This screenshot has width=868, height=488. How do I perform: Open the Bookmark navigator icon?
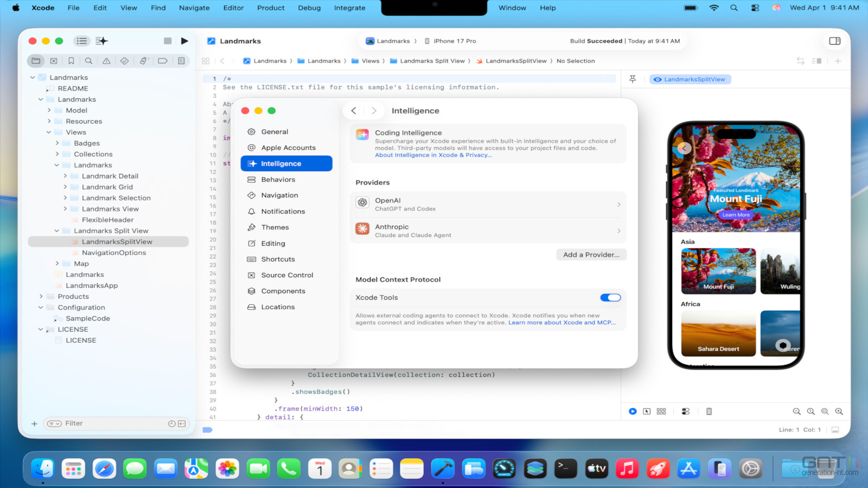pyautogui.click(x=71, y=61)
